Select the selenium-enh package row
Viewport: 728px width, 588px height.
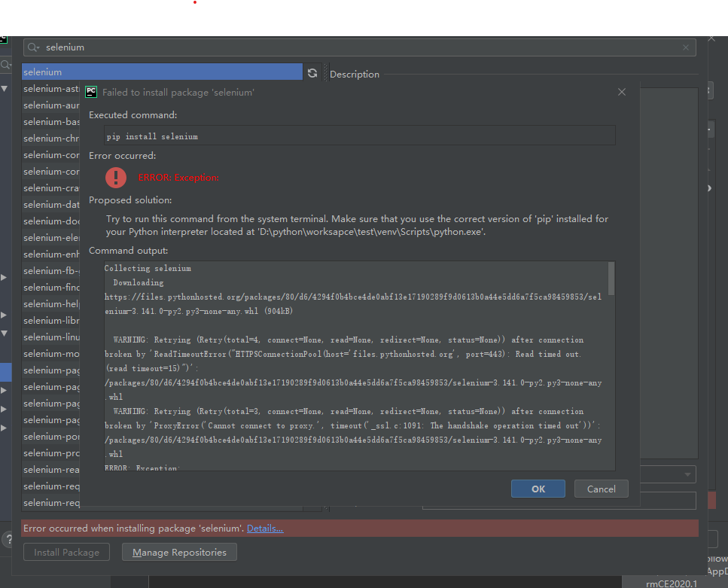(x=51, y=254)
